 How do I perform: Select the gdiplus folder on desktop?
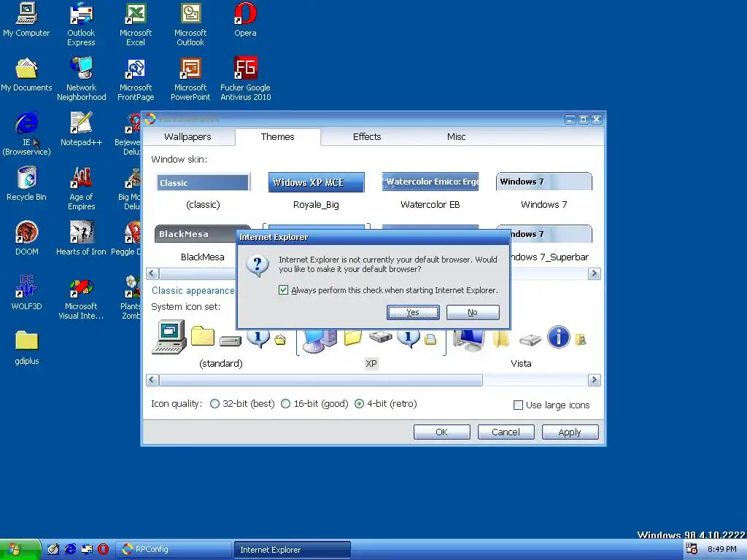[x=26, y=348]
